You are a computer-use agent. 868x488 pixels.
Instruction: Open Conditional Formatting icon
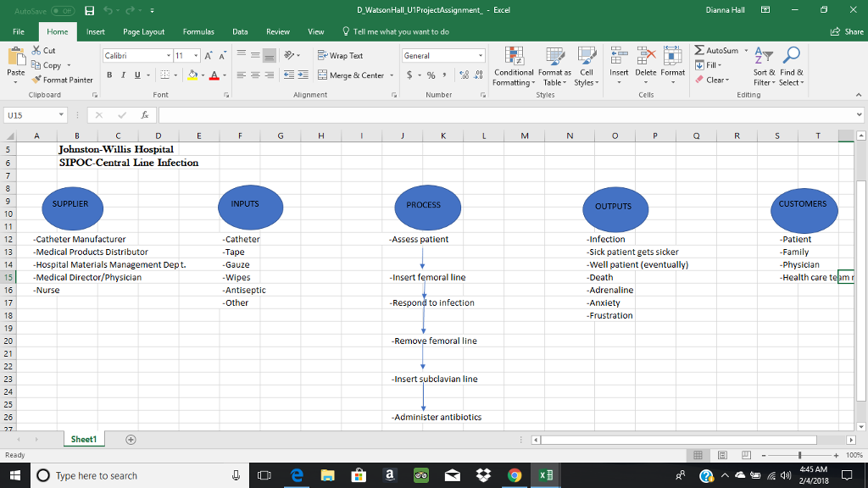[x=512, y=58]
